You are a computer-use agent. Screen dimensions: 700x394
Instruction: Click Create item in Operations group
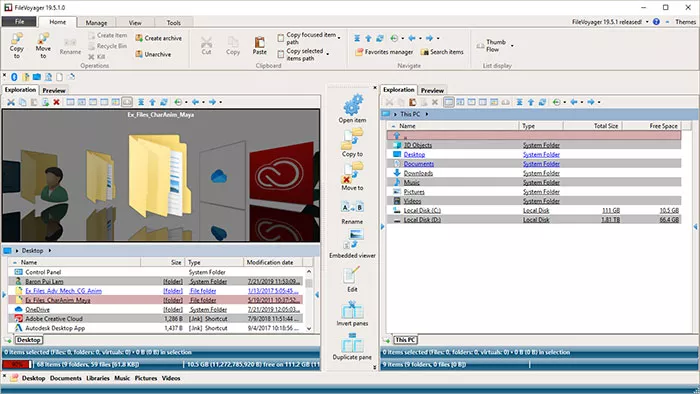pos(108,35)
